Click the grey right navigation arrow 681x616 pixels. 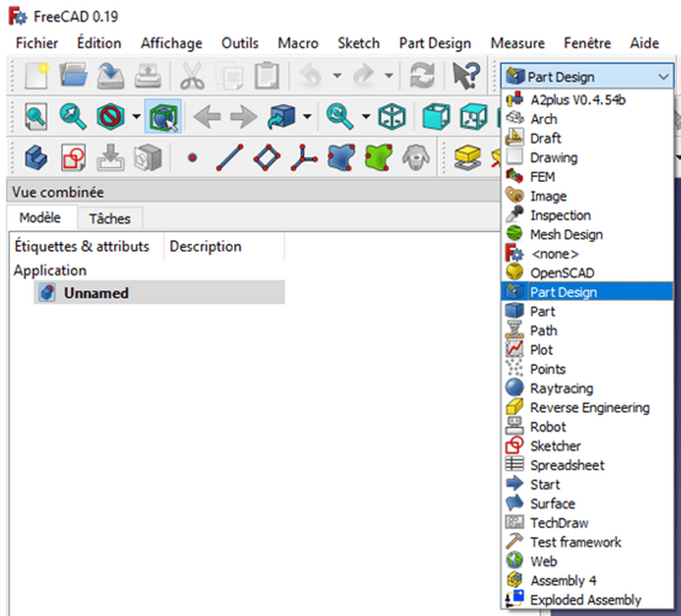click(x=243, y=116)
